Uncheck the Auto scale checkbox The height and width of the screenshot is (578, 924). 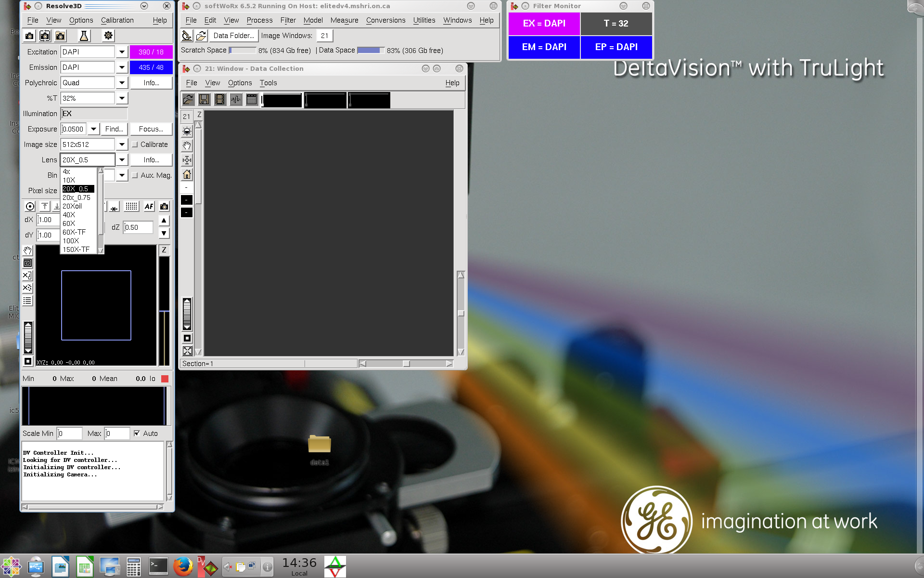coord(137,433)
